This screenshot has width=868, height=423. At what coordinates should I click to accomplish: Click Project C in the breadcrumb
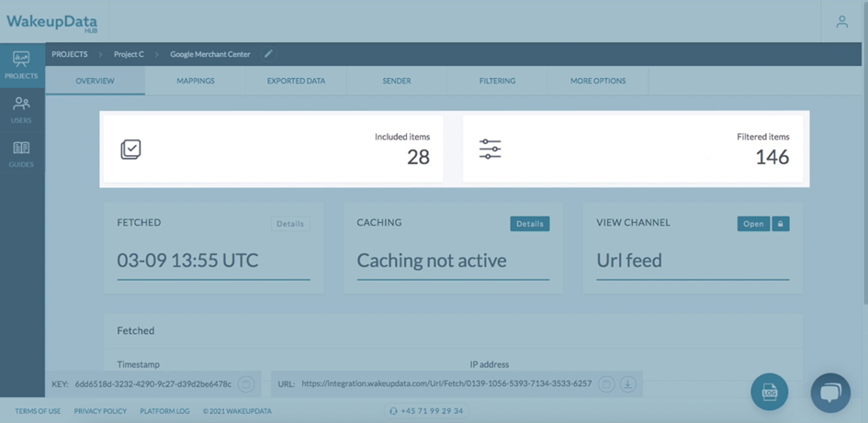pos(129,54)
